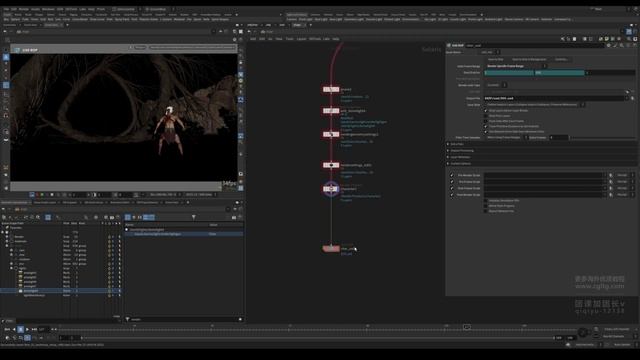Screen dimensions: 640x360
Task: Enable Strip Post-Layers checkbox
Action: tap(486, 116)
